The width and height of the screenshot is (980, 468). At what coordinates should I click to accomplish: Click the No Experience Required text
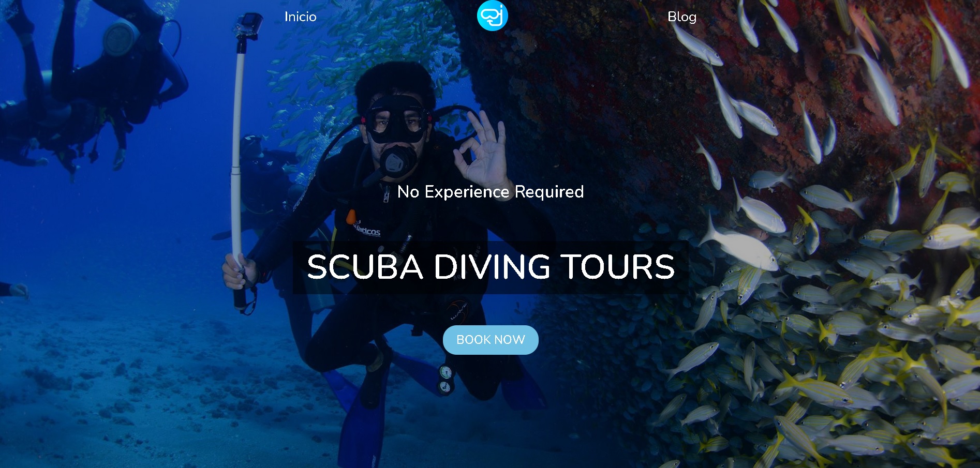click(491, 192)
